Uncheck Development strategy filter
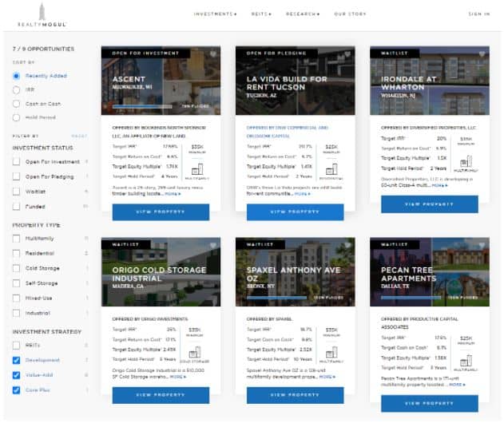This screenshot has height=423, width=504. click(17, 360)
